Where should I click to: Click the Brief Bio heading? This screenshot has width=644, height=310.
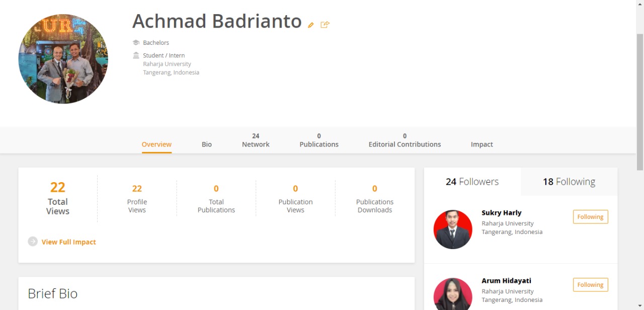coord(53,293)
